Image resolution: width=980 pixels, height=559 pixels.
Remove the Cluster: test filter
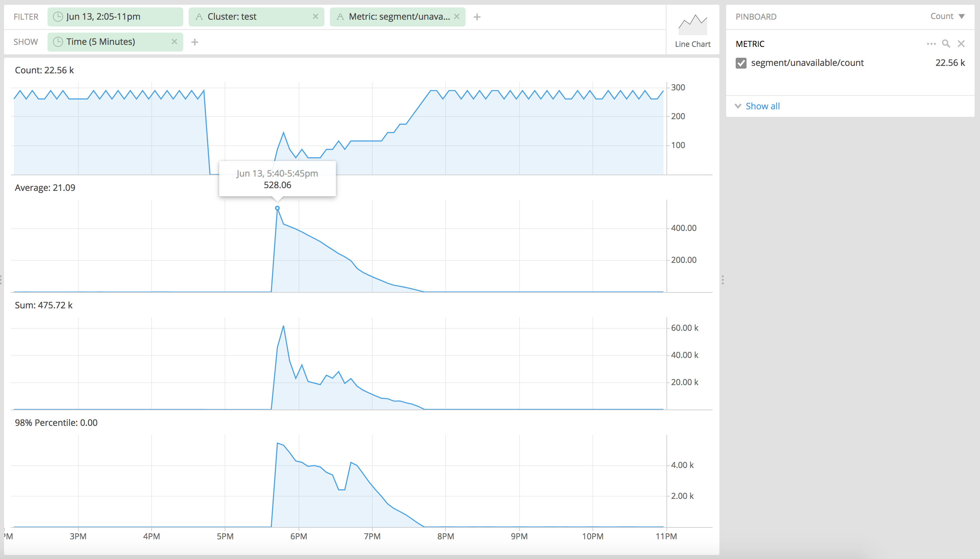point(315,17)
